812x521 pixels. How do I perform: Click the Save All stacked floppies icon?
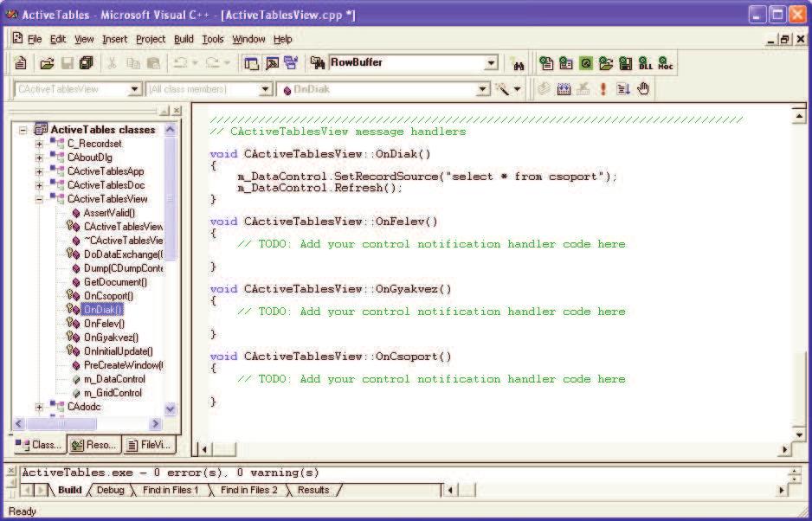pos(86,63)
